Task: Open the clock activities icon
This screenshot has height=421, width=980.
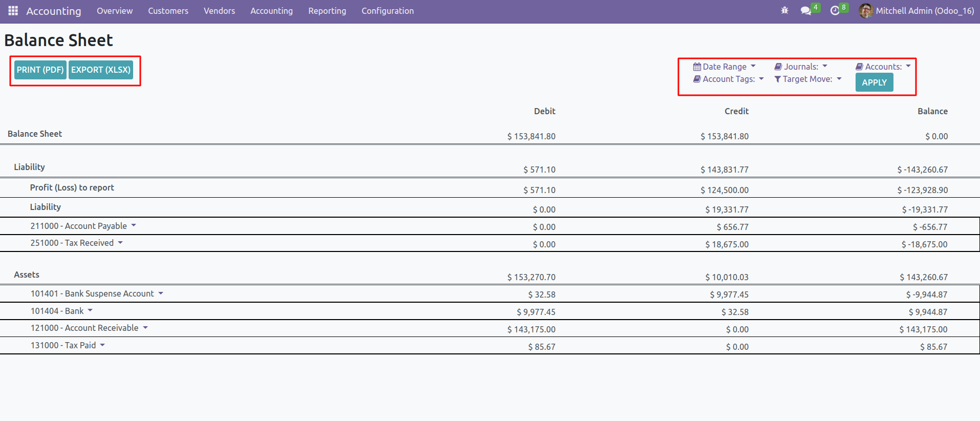Action: pyautogui.click(x=835, y=11)
